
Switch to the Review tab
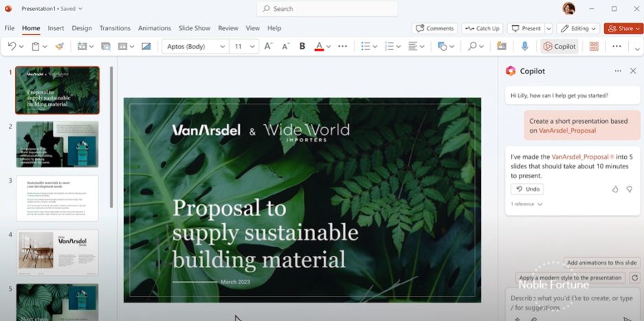pos(228,28)
